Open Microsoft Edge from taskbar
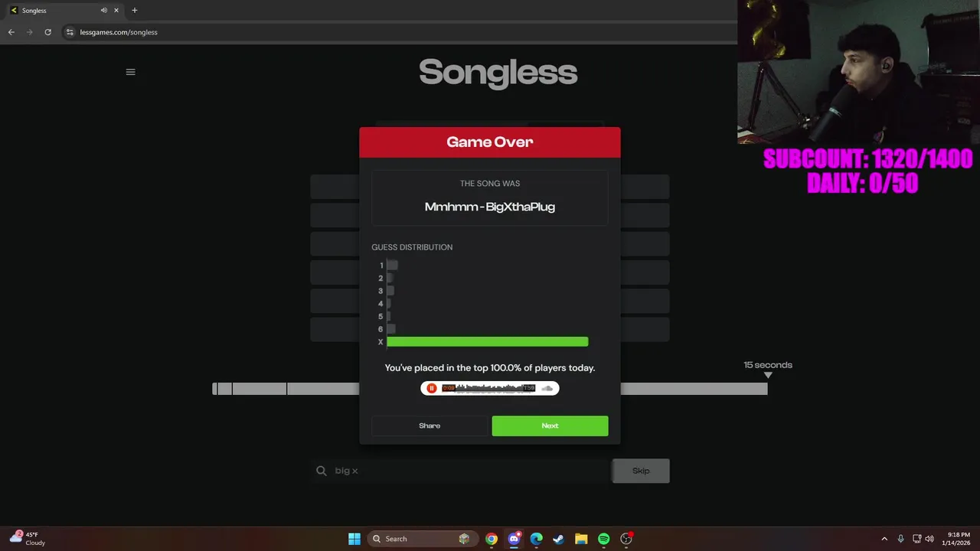 pyautogui.click(x=537, y=539)
